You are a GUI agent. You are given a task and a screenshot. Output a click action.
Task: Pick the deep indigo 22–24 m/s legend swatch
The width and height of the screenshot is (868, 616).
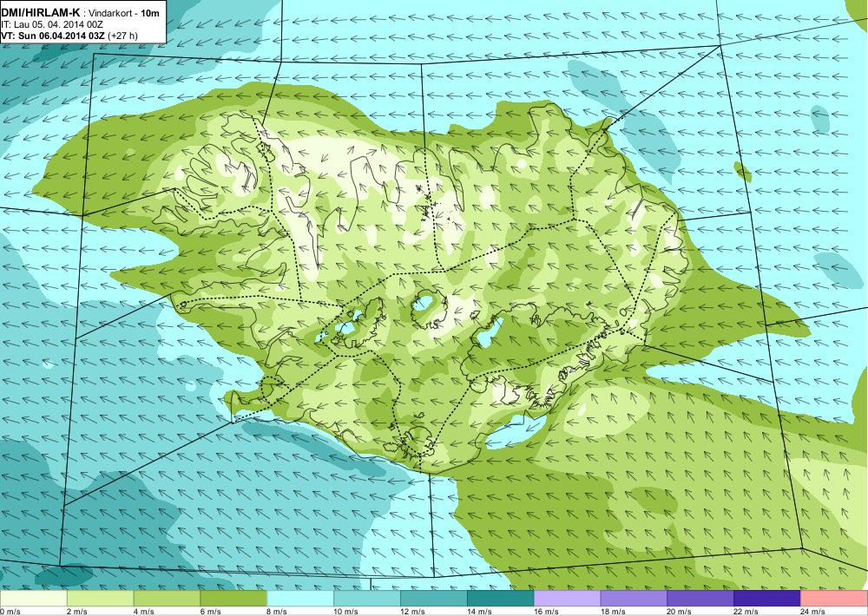point(767,599)
